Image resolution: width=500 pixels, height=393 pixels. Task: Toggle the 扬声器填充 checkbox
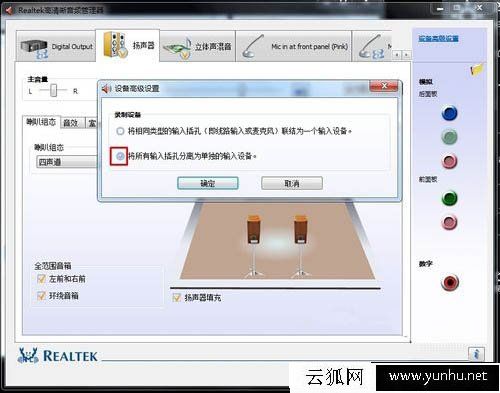(x=177, y=297)
